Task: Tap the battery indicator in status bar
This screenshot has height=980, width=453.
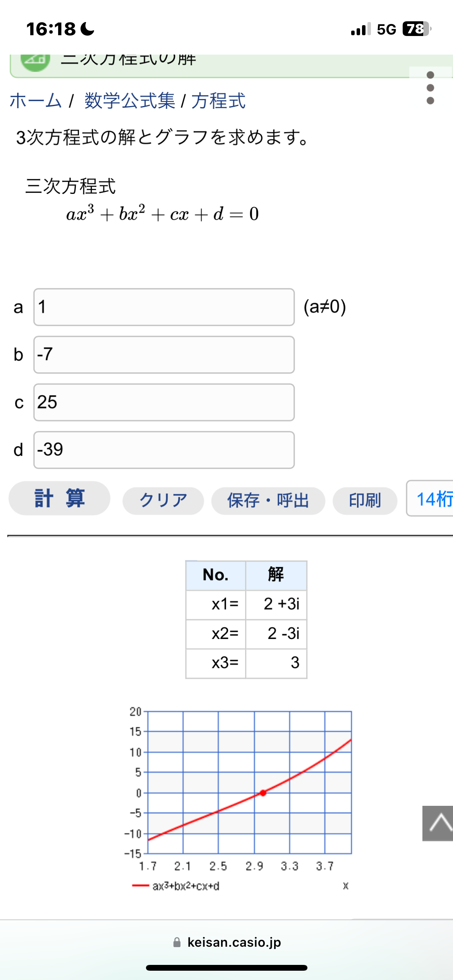Action: (x=416, y=29)
